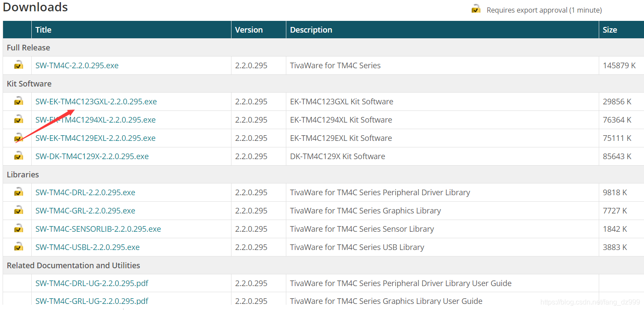Click 'EK-TM4C1294XL Kit Software' description
Screen dimensions: 644x310
pyautogui.click(x=341, y=120)
